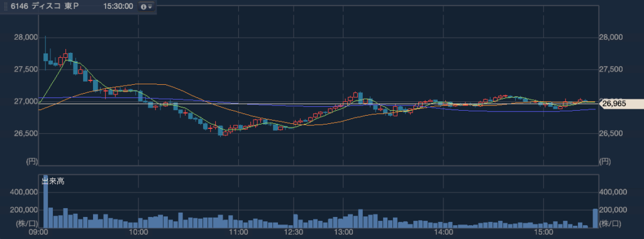The height and width of the screenshot is (239, 644).
Task: Click the left axis label 26,500
Action: pyautogui.click(x=26, y=133)
